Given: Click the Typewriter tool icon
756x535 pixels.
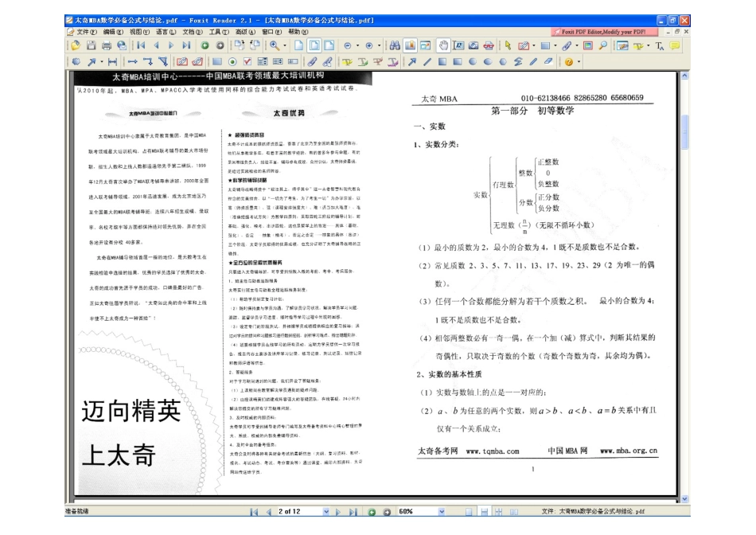Looking at the screenshot, I should [660, 45].
